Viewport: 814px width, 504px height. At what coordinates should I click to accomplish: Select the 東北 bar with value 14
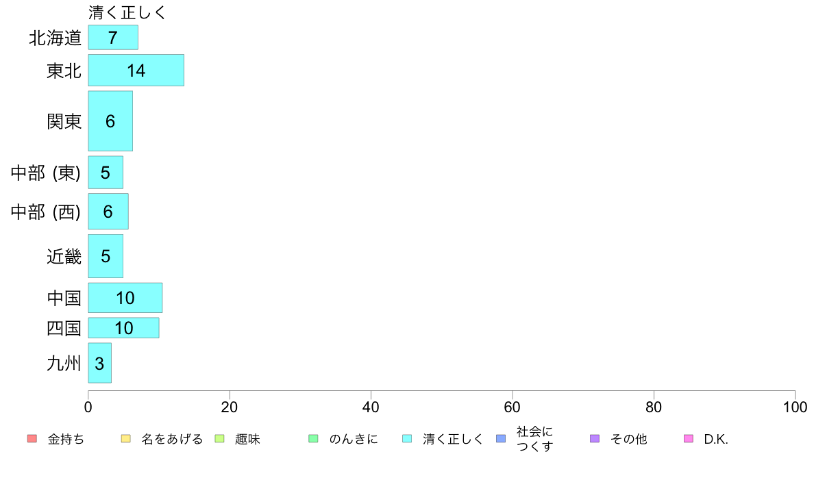click(x=136, y=70)
